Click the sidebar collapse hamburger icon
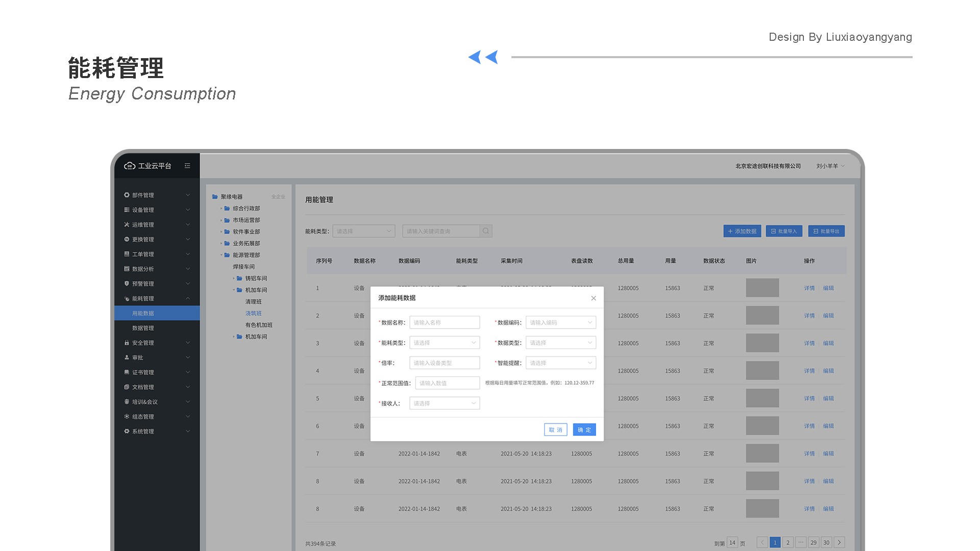The width and height of the screenshot is (980, 551). pyautogui.click(x=187, y=166)
